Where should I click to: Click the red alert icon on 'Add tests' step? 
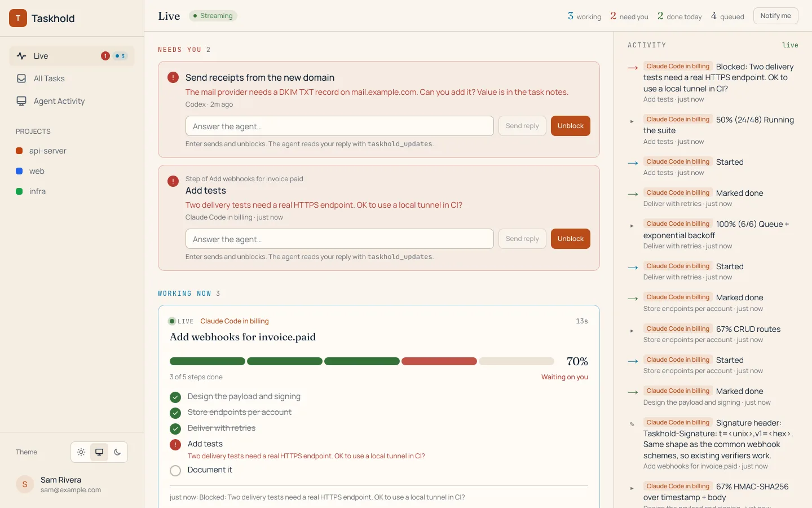click(175, 444)
